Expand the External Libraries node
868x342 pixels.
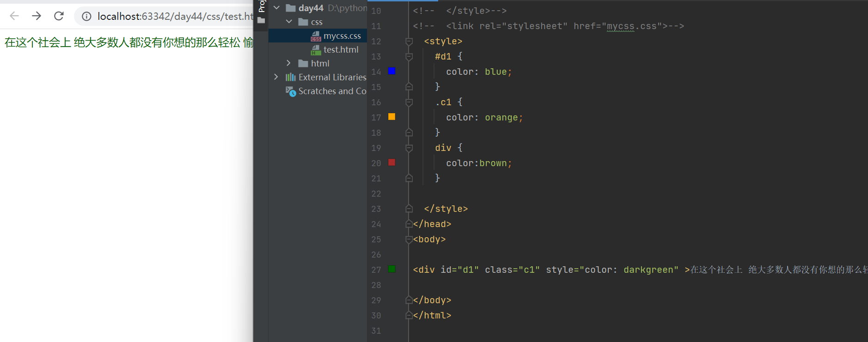coord(276,77)
